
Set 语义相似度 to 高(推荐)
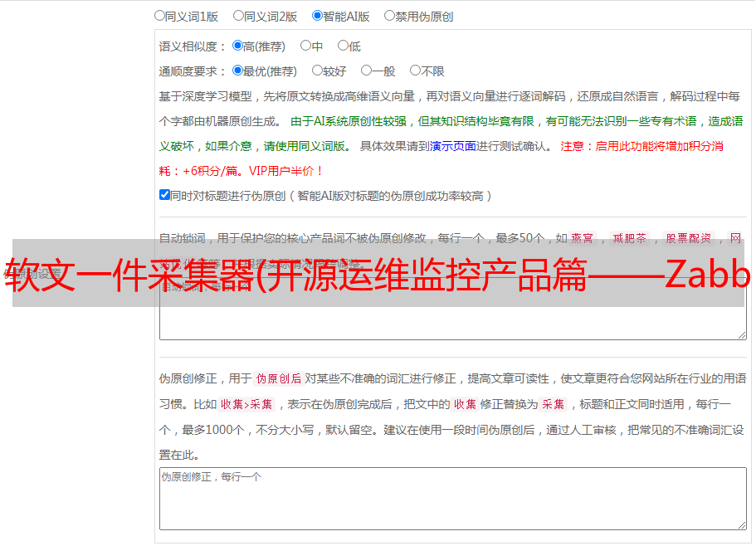pyautogui.click(x=237, y=46)
